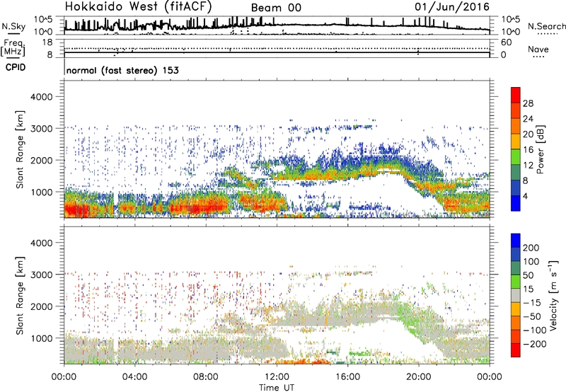Select the 'Beam 00' label
The width and height of the screenshot is (566, 392).
tap(276, 8)
